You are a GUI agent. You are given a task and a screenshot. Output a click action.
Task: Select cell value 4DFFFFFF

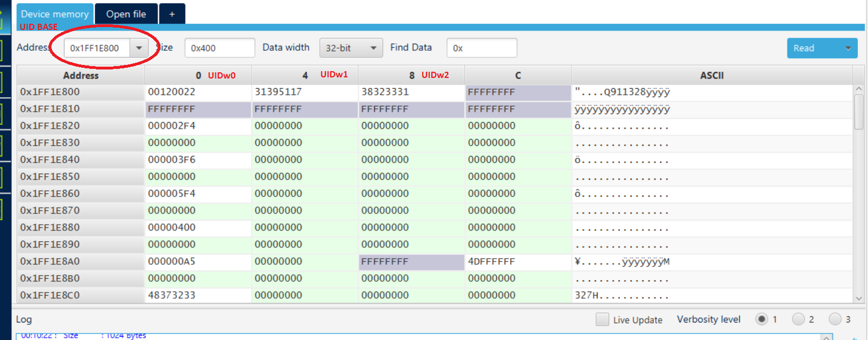[x=518, y=261]
